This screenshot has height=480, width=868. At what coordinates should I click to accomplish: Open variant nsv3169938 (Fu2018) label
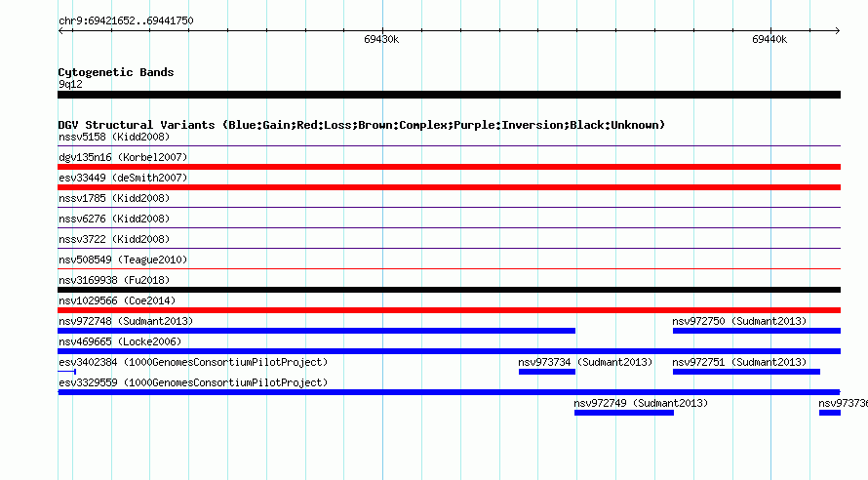(x=114, y=280)
